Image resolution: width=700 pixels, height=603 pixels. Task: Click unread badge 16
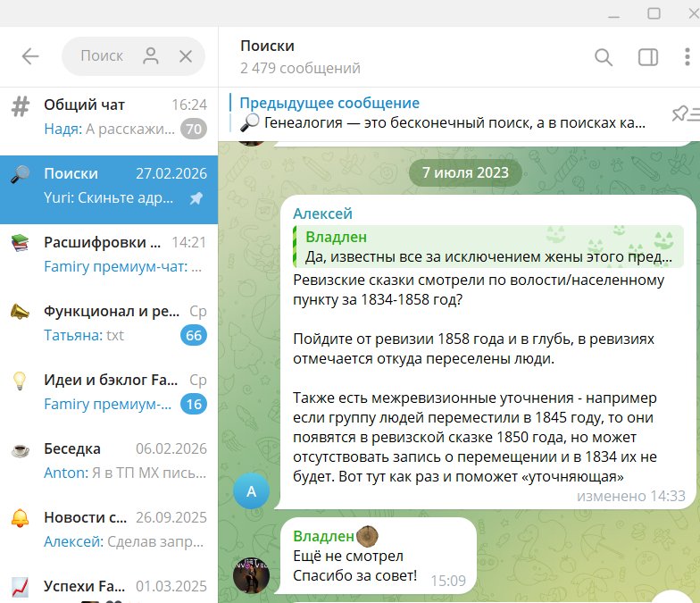193,404
